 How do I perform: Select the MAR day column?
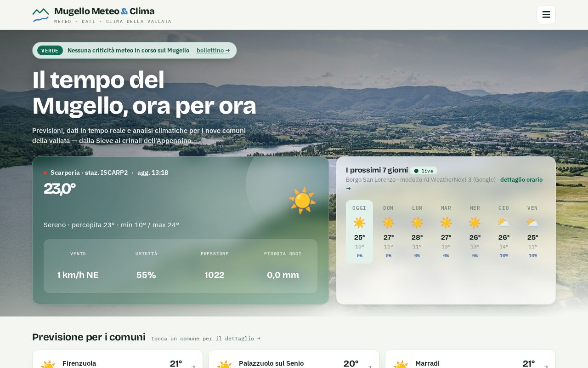pos(446,232)
